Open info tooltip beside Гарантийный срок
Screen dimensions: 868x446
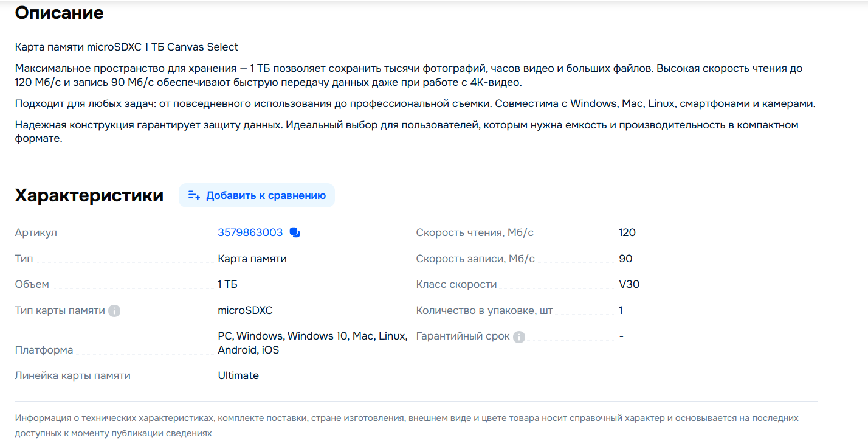tap(518, 336)
